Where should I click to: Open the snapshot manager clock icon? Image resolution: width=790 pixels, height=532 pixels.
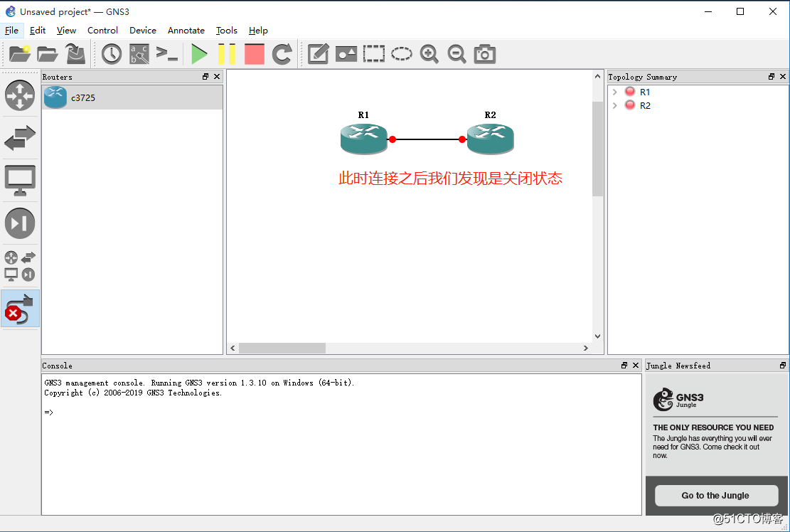click(x=112, y=54)
